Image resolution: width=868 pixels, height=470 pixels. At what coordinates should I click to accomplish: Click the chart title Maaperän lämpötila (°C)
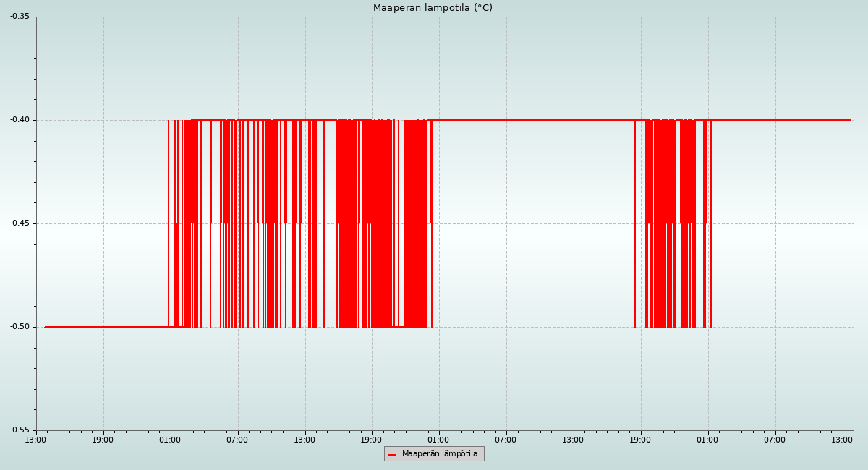(x=433, y=8)
